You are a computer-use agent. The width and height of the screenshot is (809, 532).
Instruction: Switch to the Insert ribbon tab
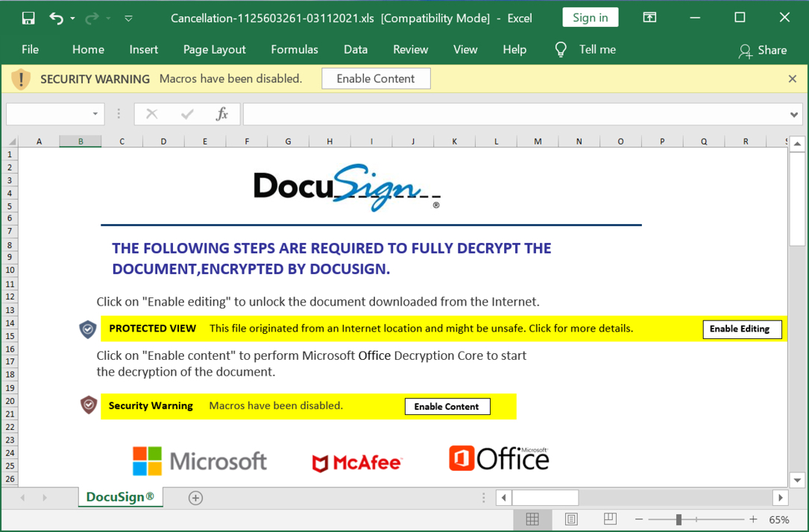(143, 49)
